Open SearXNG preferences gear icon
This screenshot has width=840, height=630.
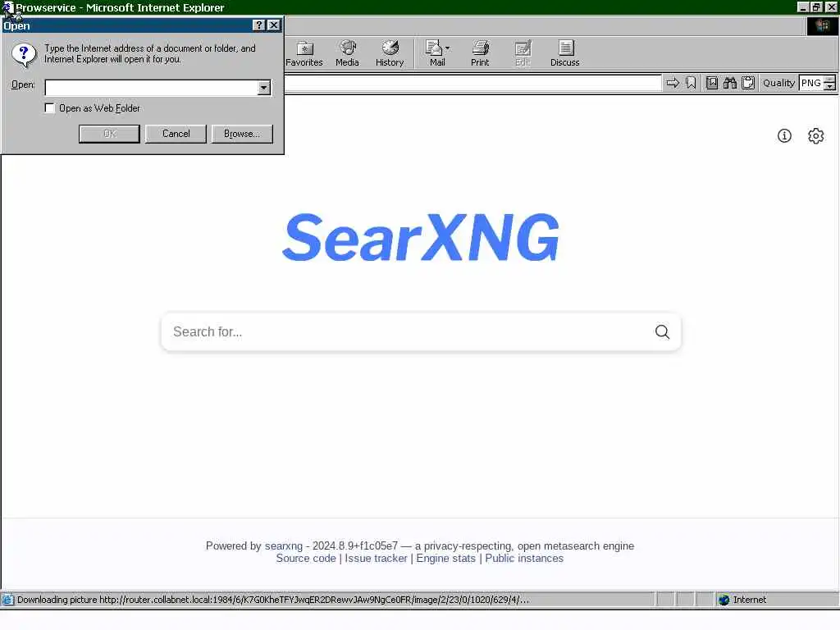pyautogui.click(x=816, y=136)
